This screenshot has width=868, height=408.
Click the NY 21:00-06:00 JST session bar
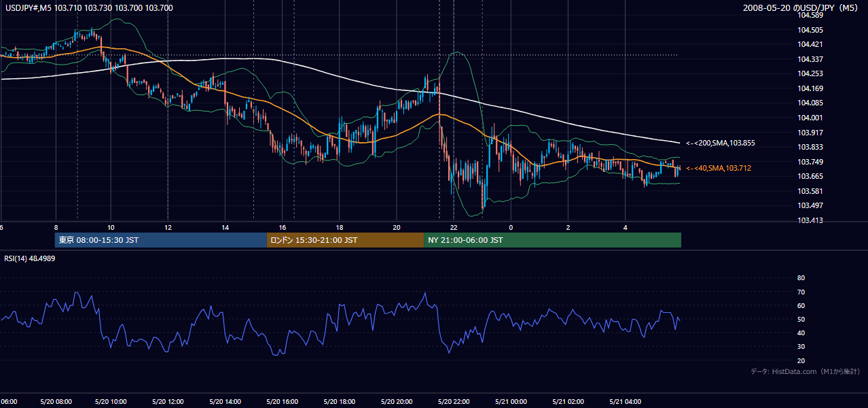click(x=552, y=240)
